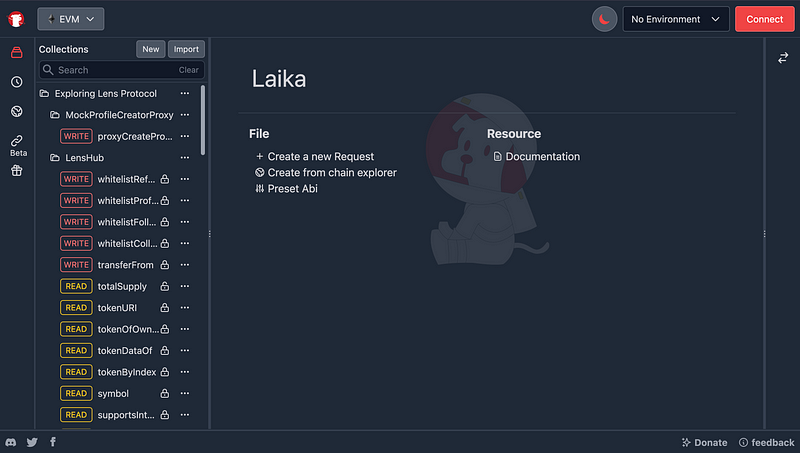800x453 pixels.
Task: Open the EVM chain dropdown
Action: coord(70,19)
